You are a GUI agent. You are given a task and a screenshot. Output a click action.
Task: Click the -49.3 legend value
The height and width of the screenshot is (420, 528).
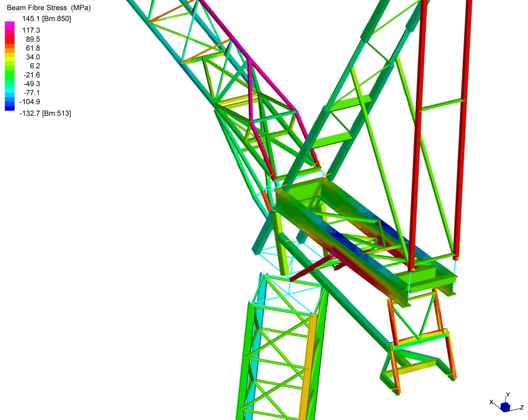coord(31,84)
